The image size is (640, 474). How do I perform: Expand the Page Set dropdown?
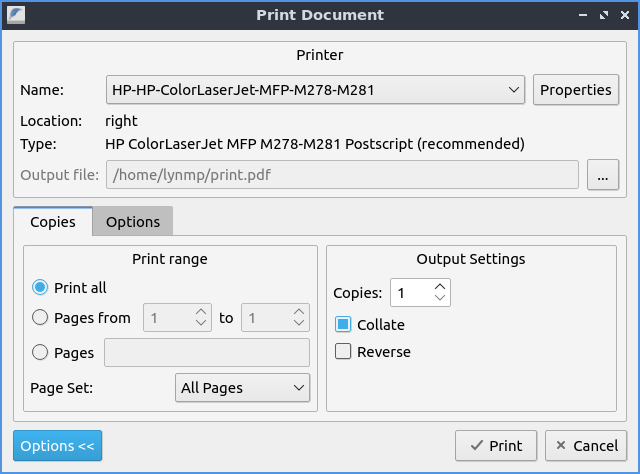click(241, 387)
